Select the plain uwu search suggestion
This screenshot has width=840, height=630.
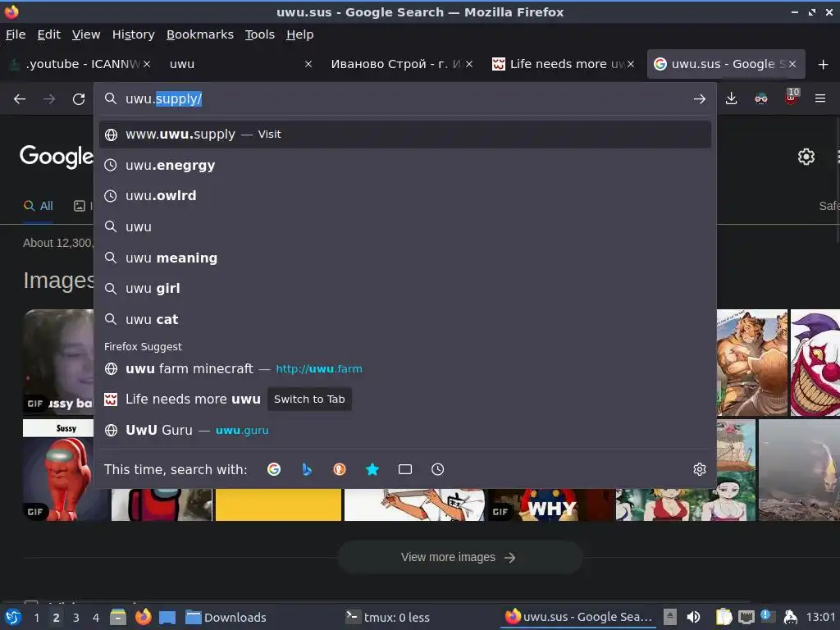pyautogui.click(x=405, y=226)
